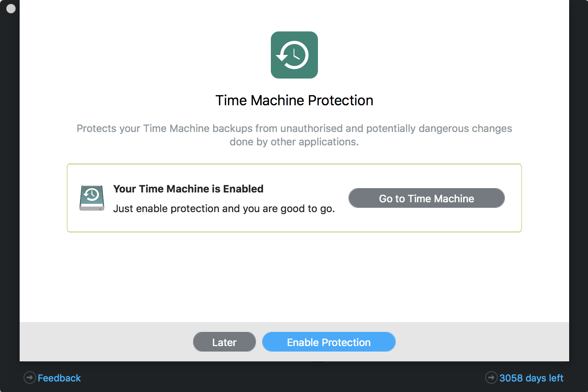588x392 pixels.
Task: Click the circled arrow icon beside days left
Action: pyautogui.click(x=491, y=377)
